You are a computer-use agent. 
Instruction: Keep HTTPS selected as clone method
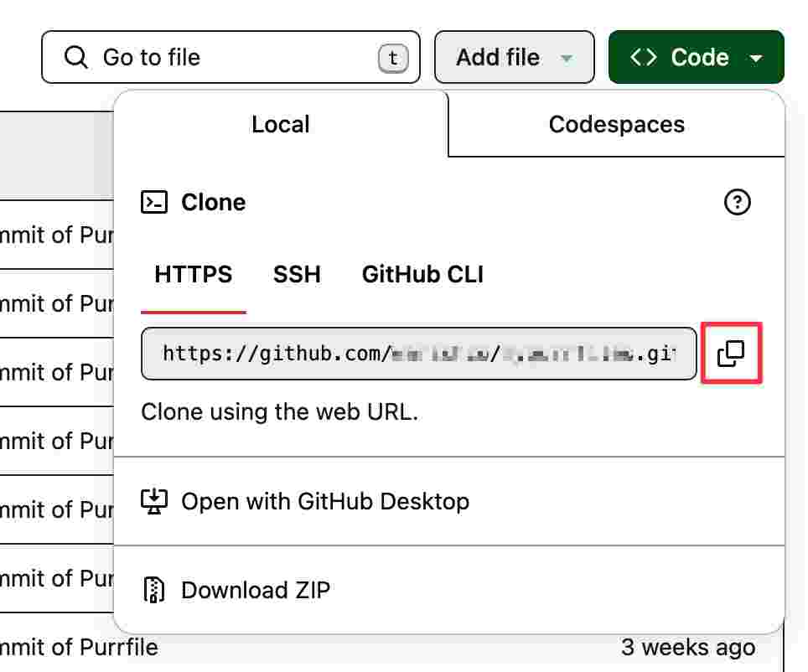pyautogui.click(x=194, y=274)
